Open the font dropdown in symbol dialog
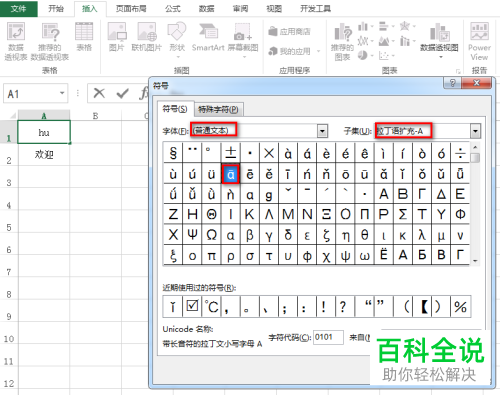This screenshot has height=395, width=500. point(322,131)
